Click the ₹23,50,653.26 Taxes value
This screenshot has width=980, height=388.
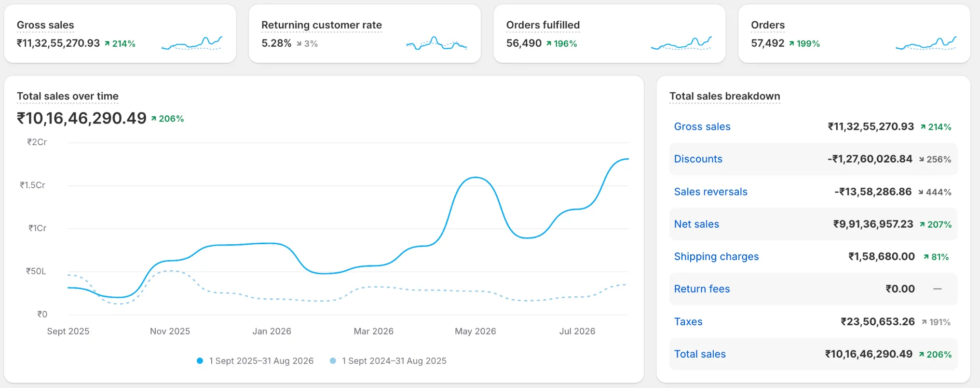(x=878, y=322)
